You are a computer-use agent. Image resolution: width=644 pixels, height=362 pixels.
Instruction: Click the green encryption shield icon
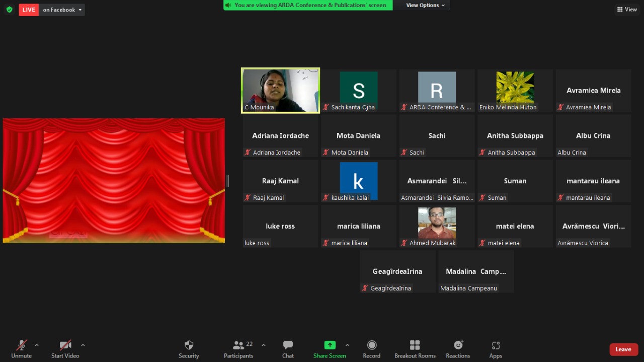click(x=9, y=10)
